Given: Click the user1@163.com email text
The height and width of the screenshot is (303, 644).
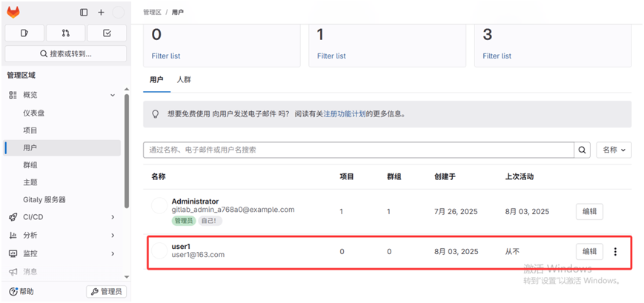Looking at the screenshot, I should [x=198, y=255].
